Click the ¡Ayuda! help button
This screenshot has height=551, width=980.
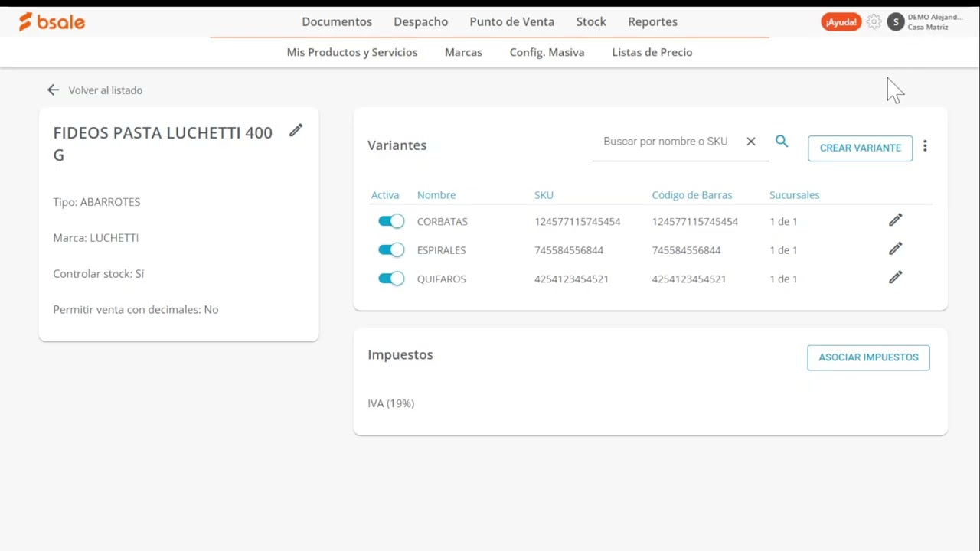(841, 22)
